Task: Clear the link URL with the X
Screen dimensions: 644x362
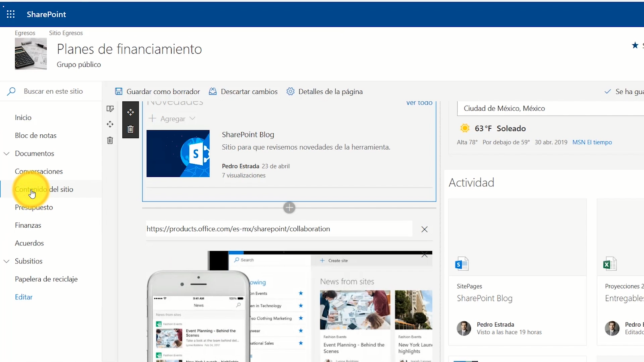Action: pyautogui.click(x=424, y=229)
